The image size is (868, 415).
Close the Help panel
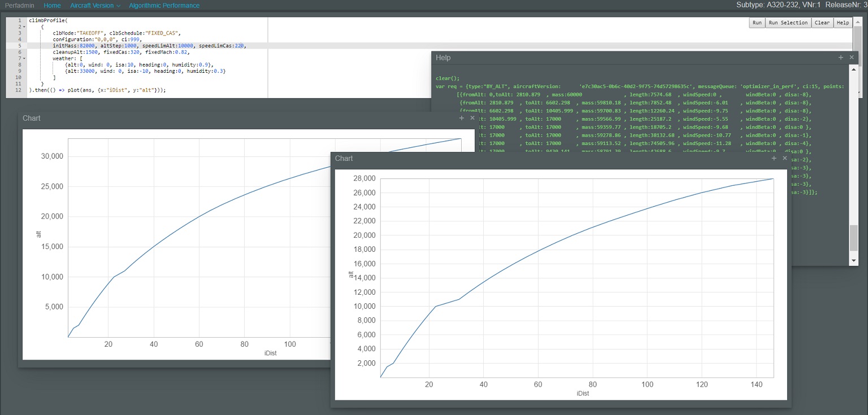pos(852,58)
